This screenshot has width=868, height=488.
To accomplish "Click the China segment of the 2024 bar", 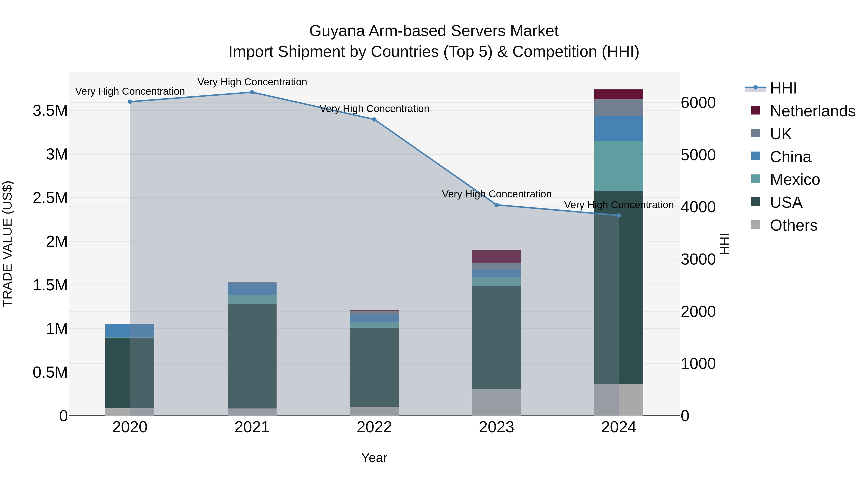I will (619, 128).
